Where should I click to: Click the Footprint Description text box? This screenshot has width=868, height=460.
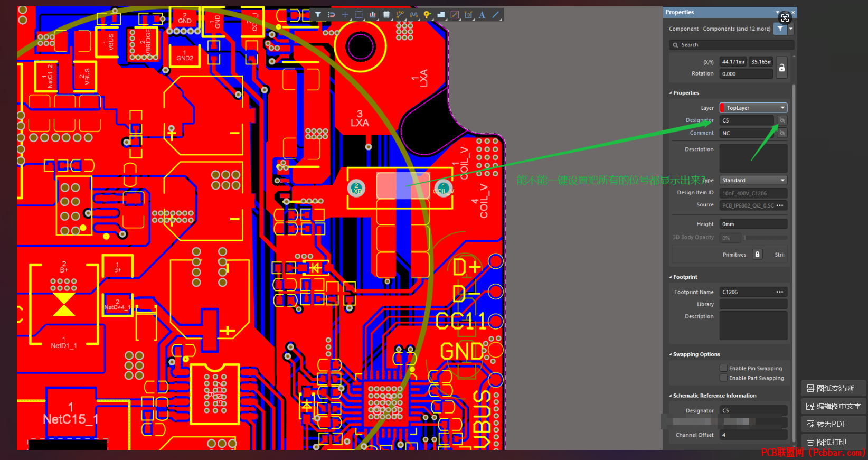tap(753, 326)
